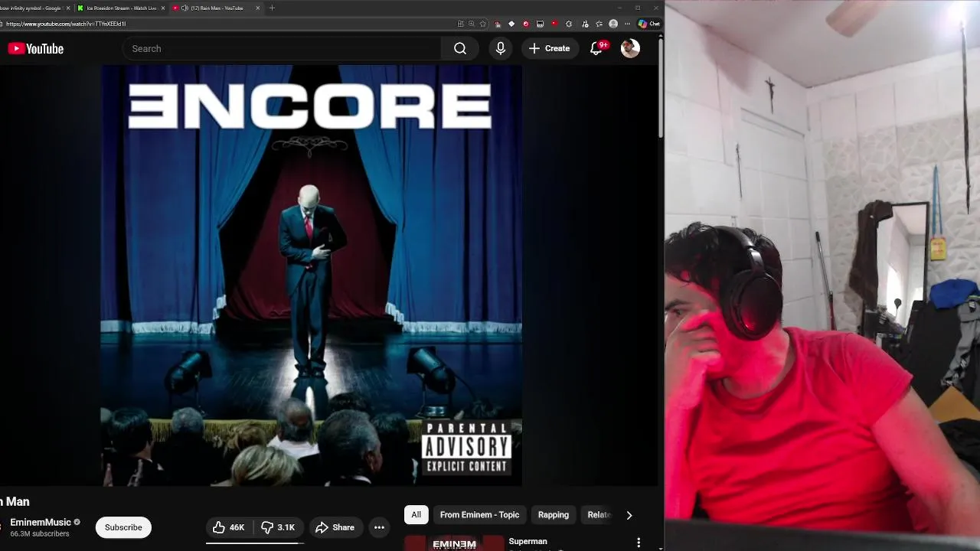Go to the YouTube home logo
980x551 pixels.
[x=36, y=48]
